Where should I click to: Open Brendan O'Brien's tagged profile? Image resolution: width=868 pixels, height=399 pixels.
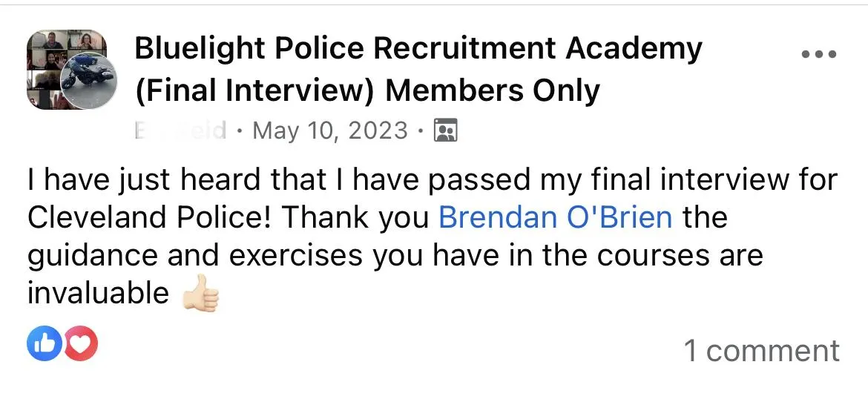point(556,217)
